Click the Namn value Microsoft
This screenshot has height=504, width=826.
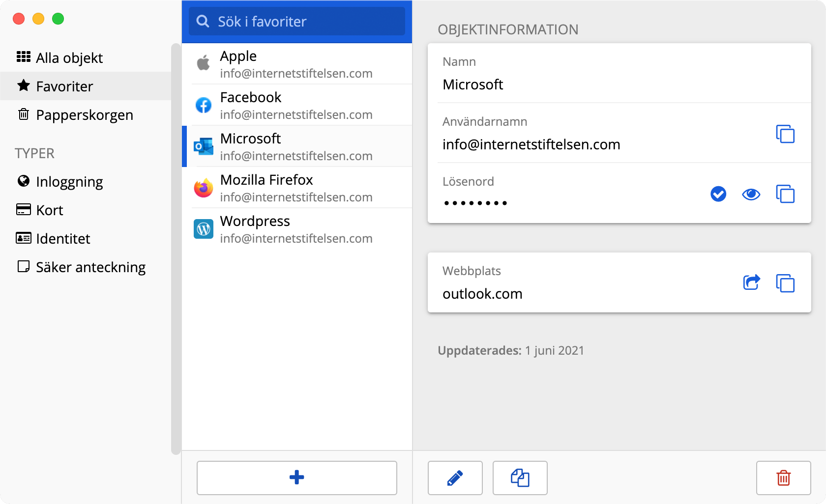pos(473,84)
